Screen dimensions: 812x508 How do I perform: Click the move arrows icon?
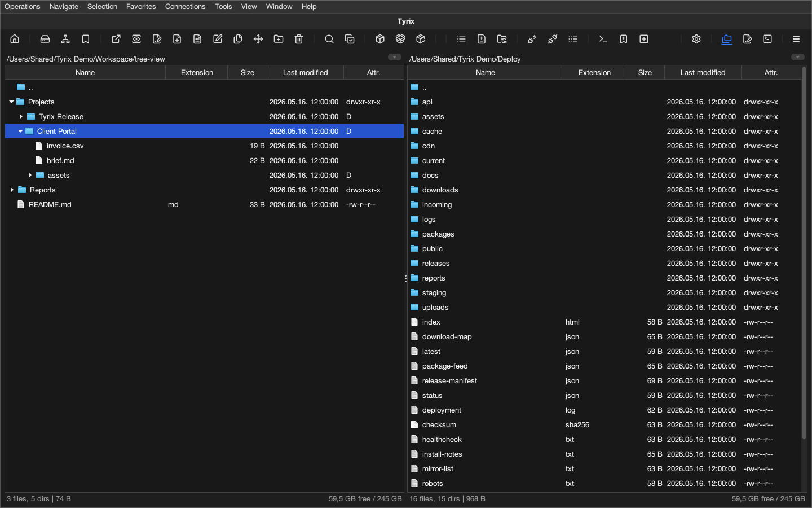click(x=258, y=39)
